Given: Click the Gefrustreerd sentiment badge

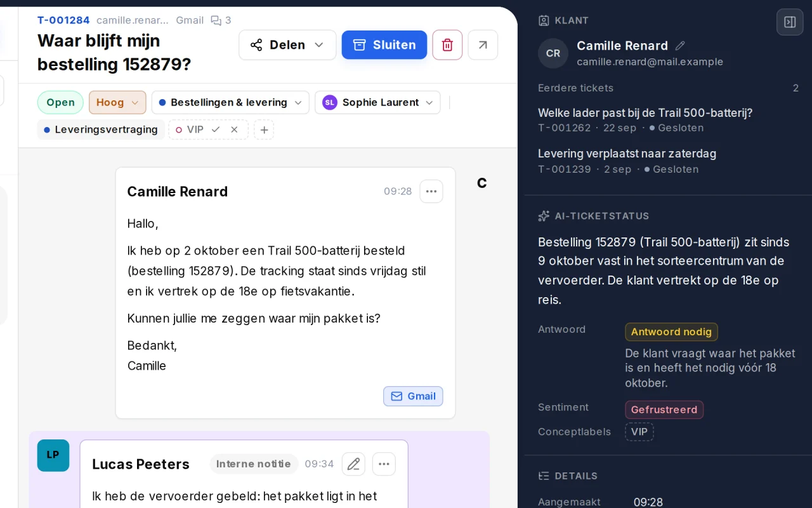Looking at the screenshot, I should coord(664,410).
